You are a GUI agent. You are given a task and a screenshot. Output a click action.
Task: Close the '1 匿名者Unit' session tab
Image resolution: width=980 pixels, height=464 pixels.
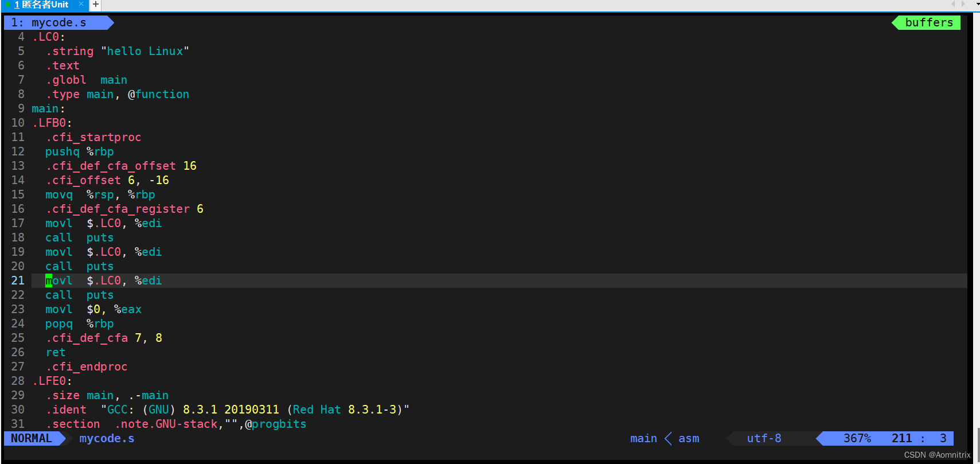pos(81,4)
